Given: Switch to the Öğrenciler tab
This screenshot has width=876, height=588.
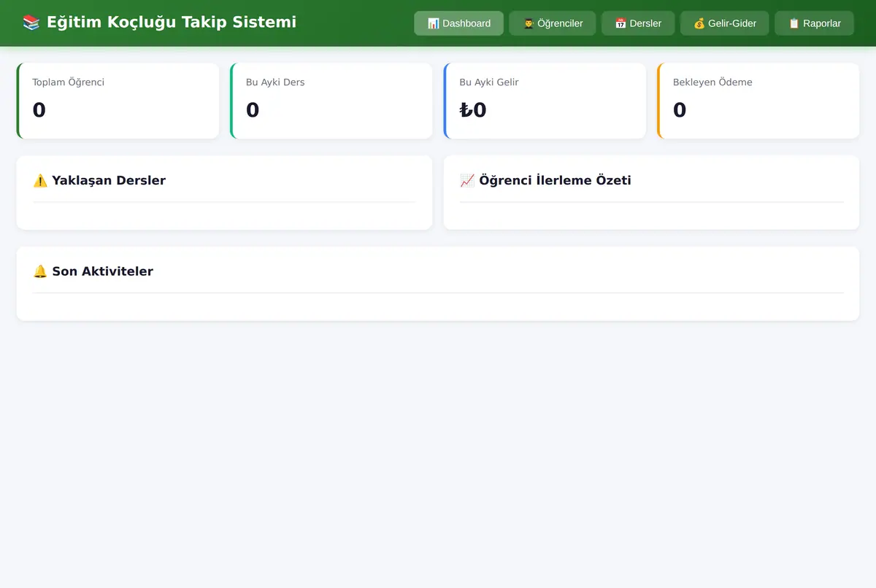Looking at the screenshot, I should click(x=553, y=23).
